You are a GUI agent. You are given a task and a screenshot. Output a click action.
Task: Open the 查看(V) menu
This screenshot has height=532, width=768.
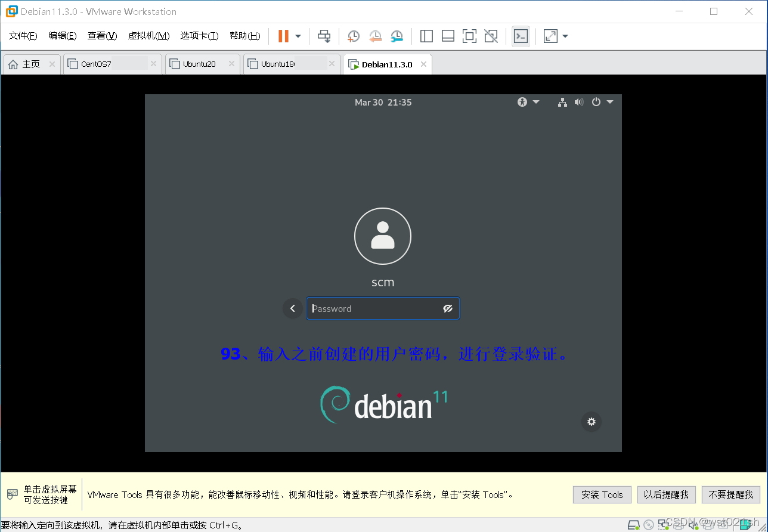102,36
